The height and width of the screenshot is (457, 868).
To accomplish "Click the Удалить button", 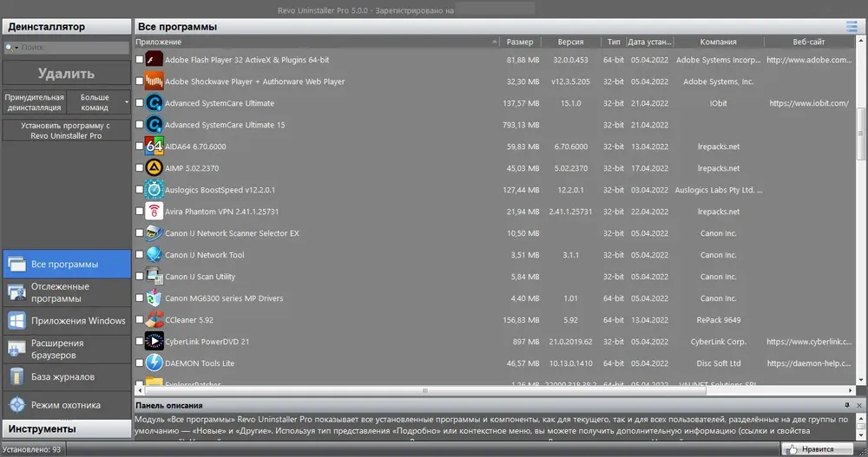I will pos(67,73).
